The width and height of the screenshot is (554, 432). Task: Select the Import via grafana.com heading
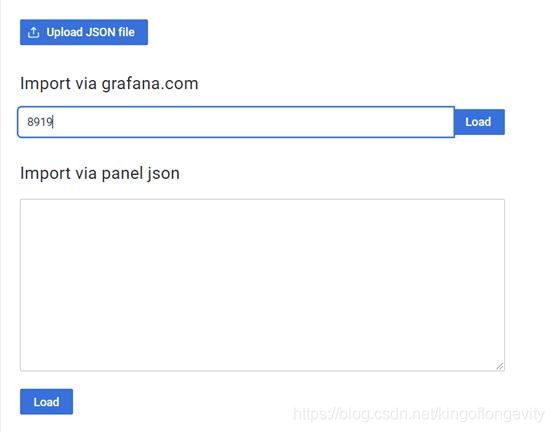click(x=109, y=84)
